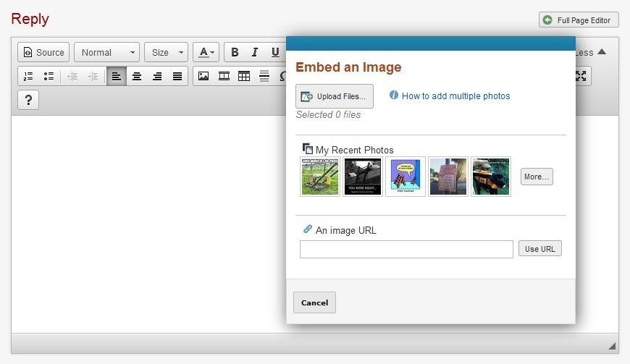Toggle center text alignment

pos(136,76)
